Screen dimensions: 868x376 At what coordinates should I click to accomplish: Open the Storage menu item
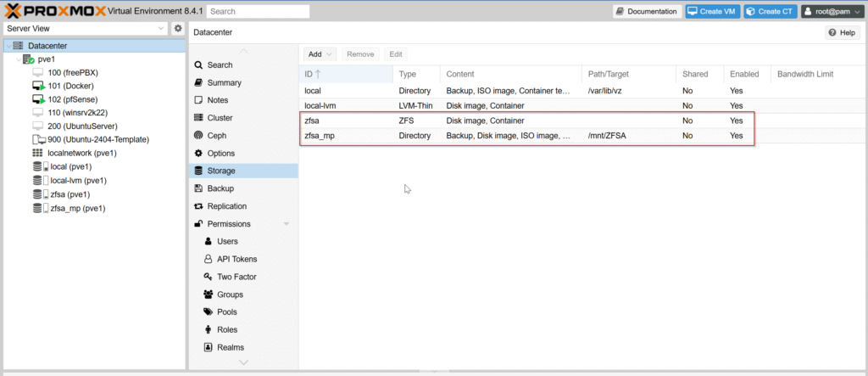pyautogui.click(x=243, y=171)
